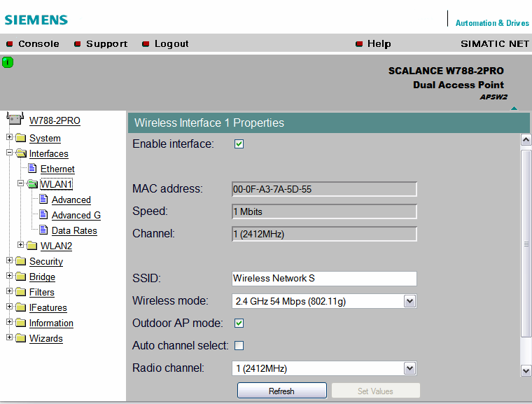
Task: Click the Security folder icon
Action: [21, 260]
